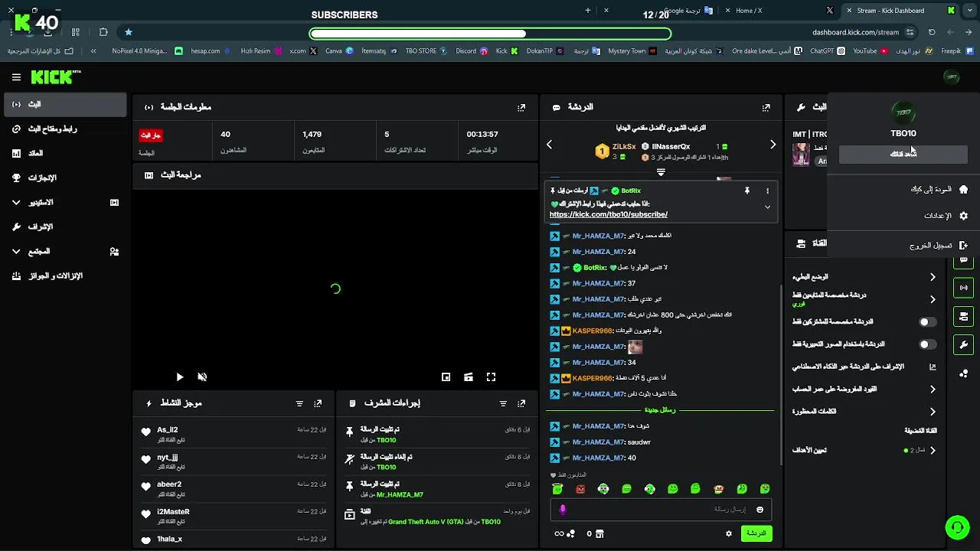980x551 pixels.
Task: Play the stream preview
Action: tap(179, 377)
